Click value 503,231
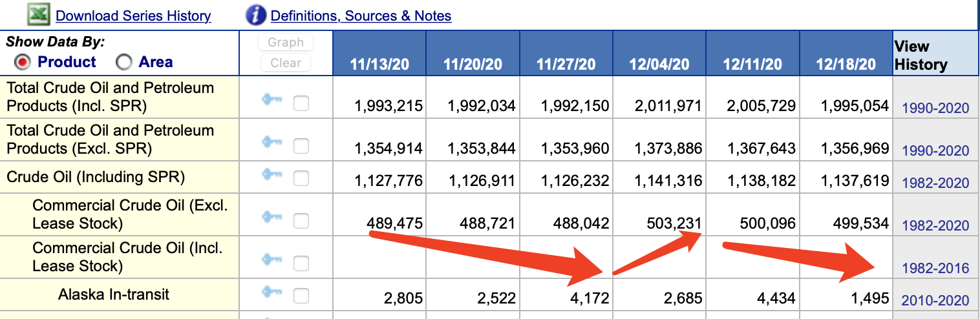Image resolution: width=980 pixels, height=319 pixels. (674, 223)
